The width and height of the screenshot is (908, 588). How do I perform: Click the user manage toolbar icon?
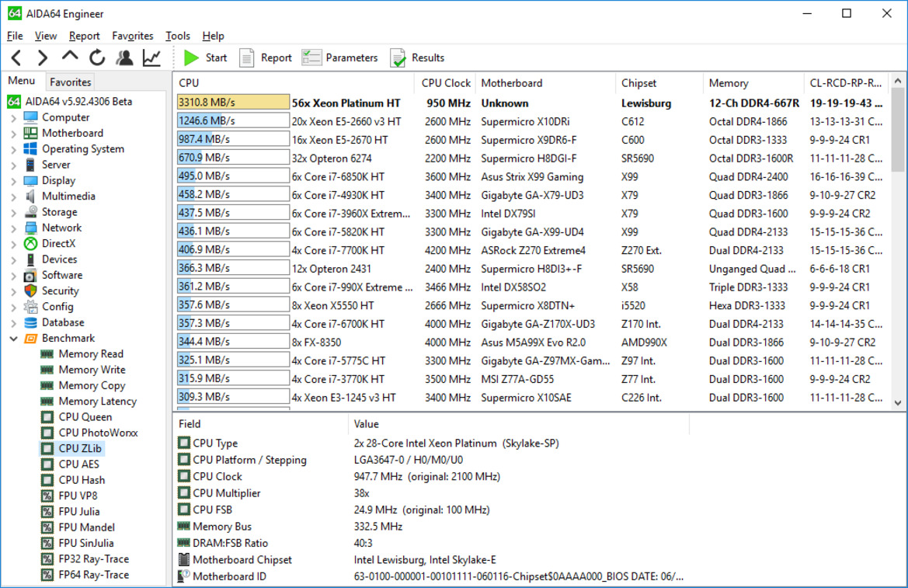click(x=124, y=57)
